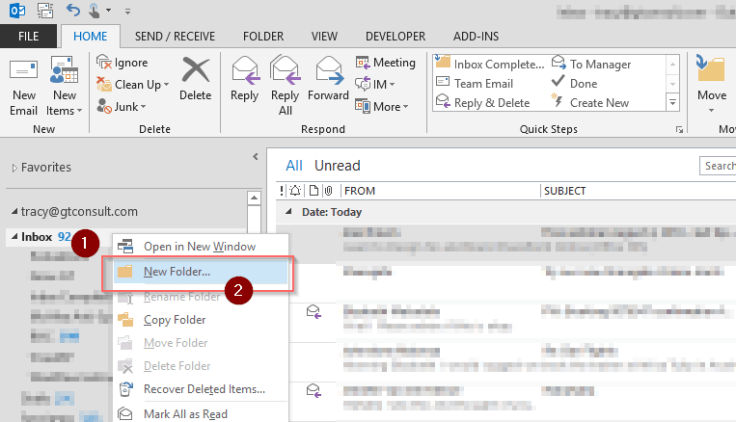The height and width of the screenshot is (422, 736).
Task: Sort by Icon type column
Action: (314, 191)
